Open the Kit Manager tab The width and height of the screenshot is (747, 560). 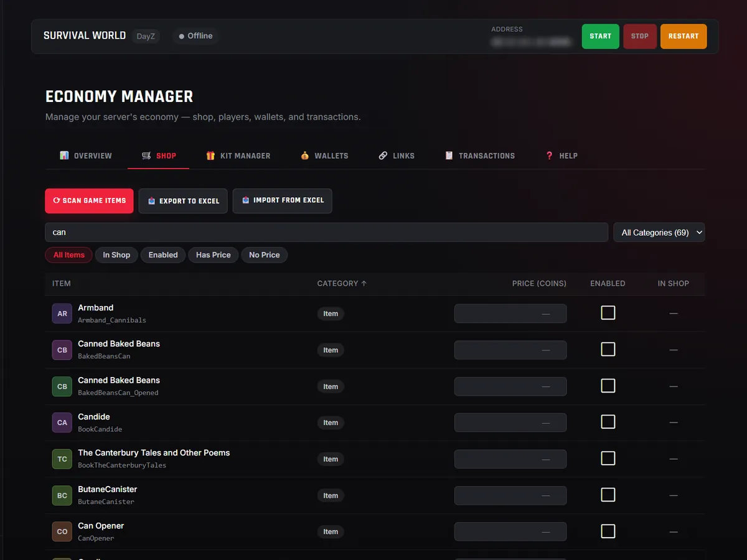pyautogui.click(x=238, y=156)
